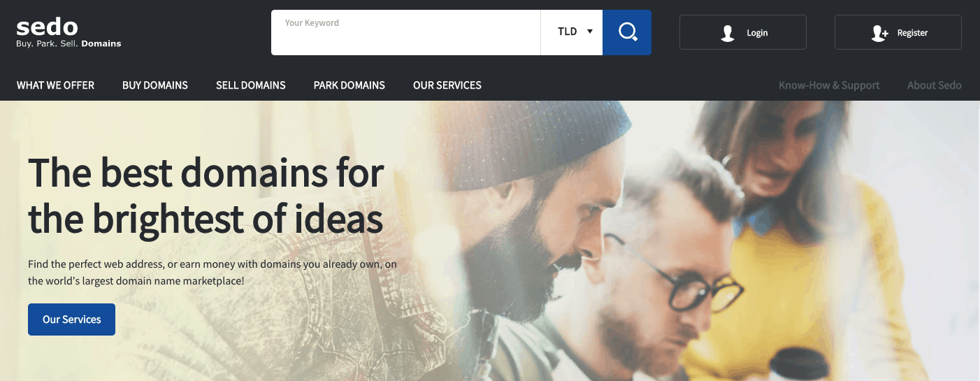This screenshot has width=980, height=381.
Task: Click the Find the perfect web address paragraph
Action: (212, 273)
